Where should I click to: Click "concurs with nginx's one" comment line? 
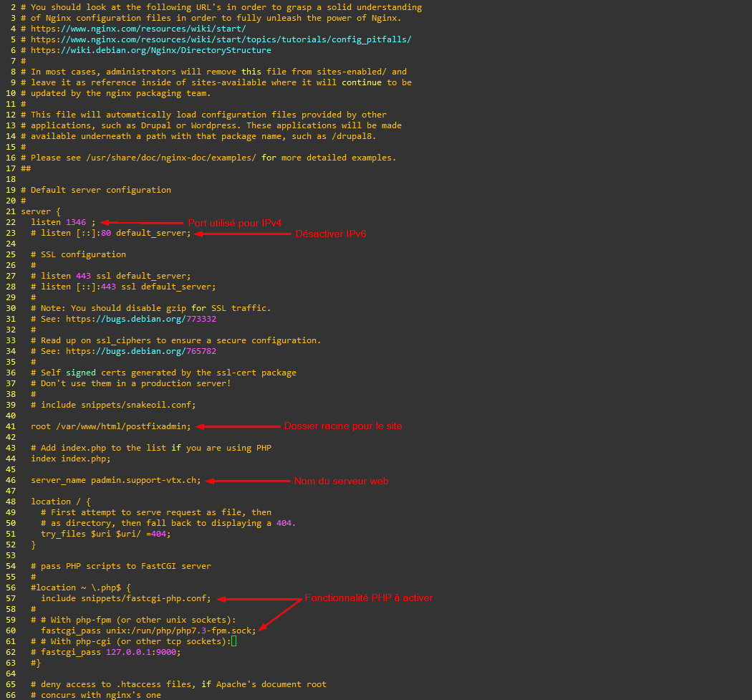pos(96,695)
